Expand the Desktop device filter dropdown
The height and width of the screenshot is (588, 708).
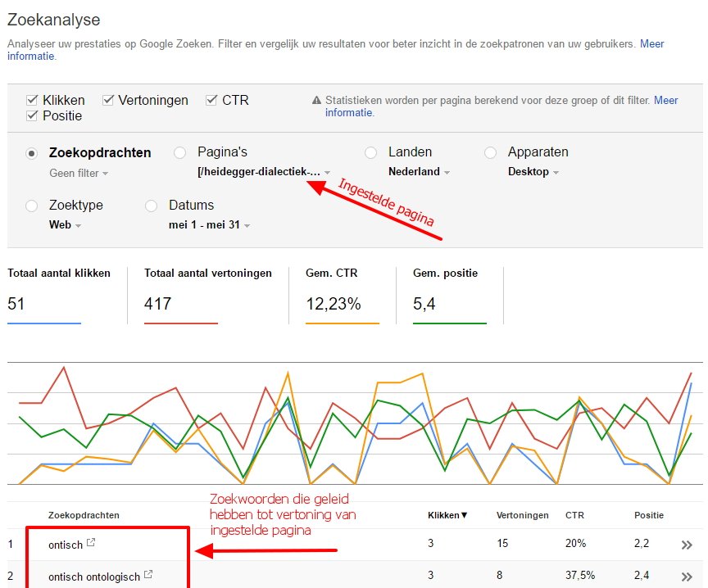(x=533, y=172)
